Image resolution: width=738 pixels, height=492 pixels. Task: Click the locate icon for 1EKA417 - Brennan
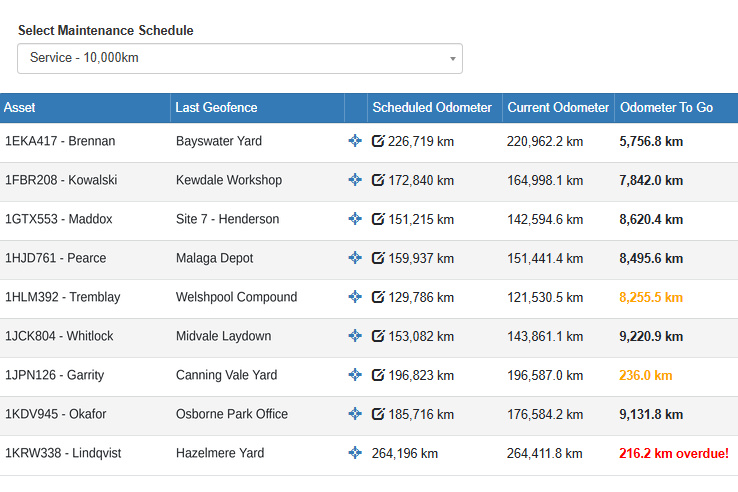[x=355, y=141]
